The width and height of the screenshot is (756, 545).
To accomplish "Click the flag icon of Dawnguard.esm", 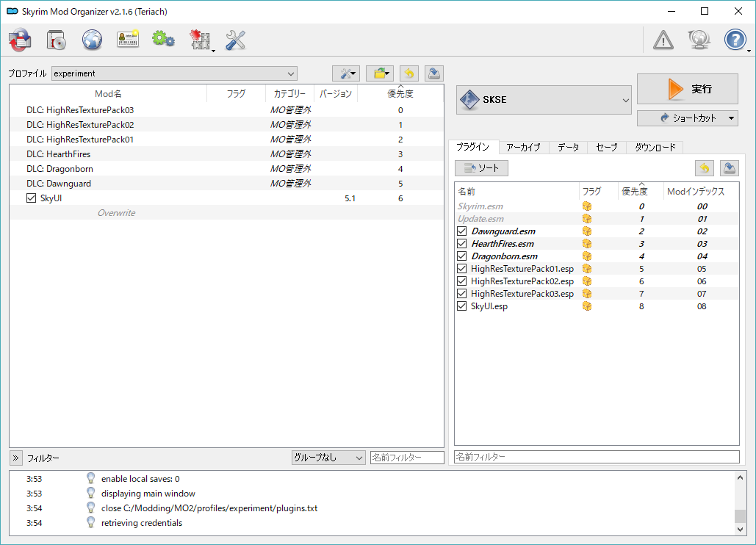I will [x=587, y=231].
